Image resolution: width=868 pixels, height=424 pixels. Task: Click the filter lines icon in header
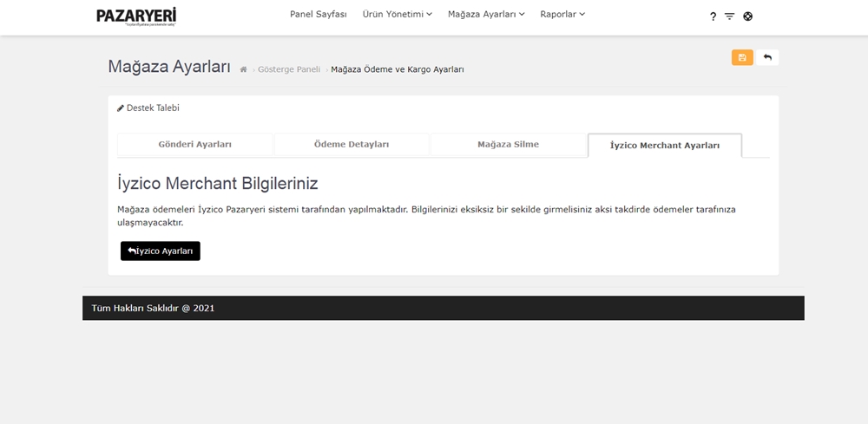point(730,16)
